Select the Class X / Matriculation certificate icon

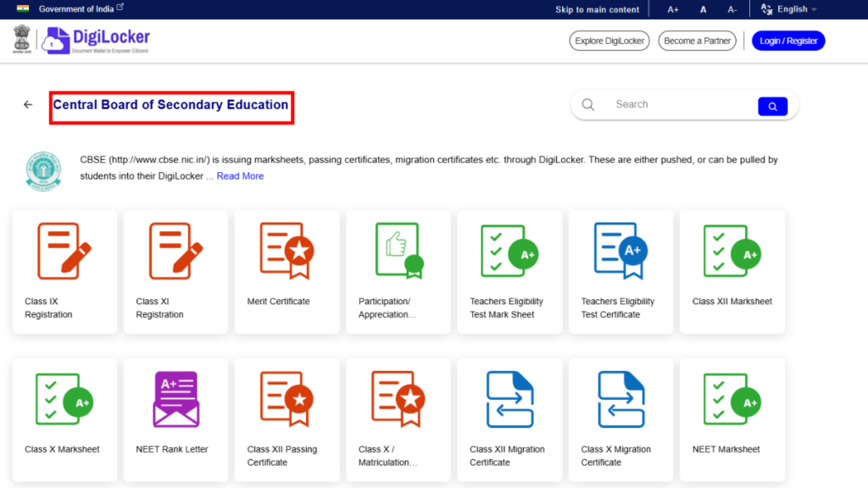[398, 399]
